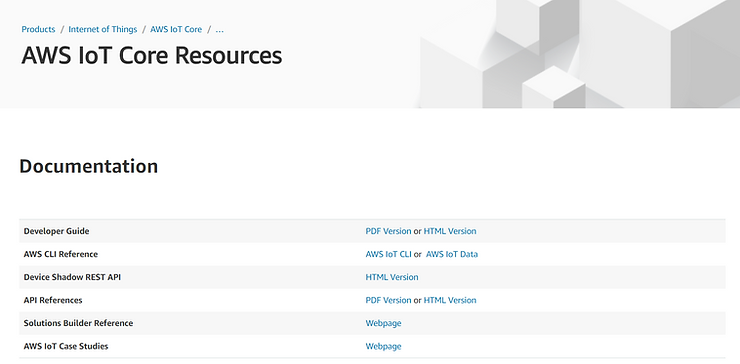Open the AWS IoT Data reference
This screenshot has width=740, height=364.
click(x=452, y=254)
